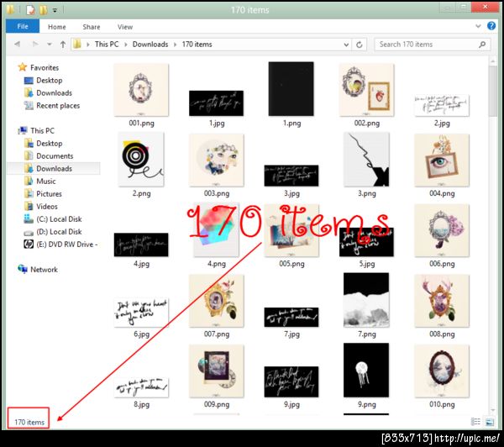Click the Properties quick access icon
This screenshot has height=447, width=504.
(30, 10)
